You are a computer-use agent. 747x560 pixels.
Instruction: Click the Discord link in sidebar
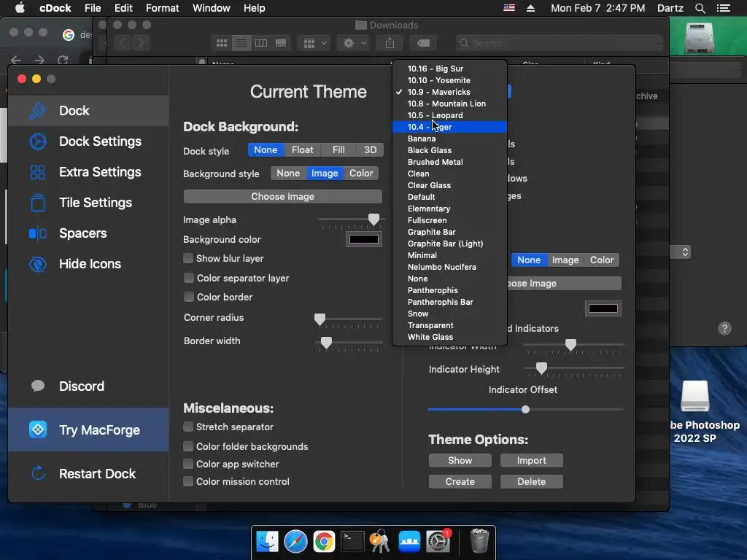88,386
